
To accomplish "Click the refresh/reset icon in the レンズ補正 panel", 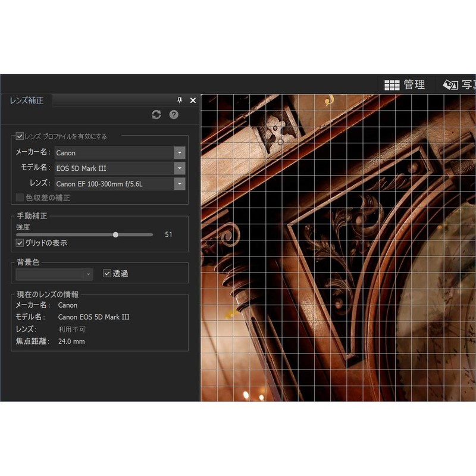I will coord(156,115).
